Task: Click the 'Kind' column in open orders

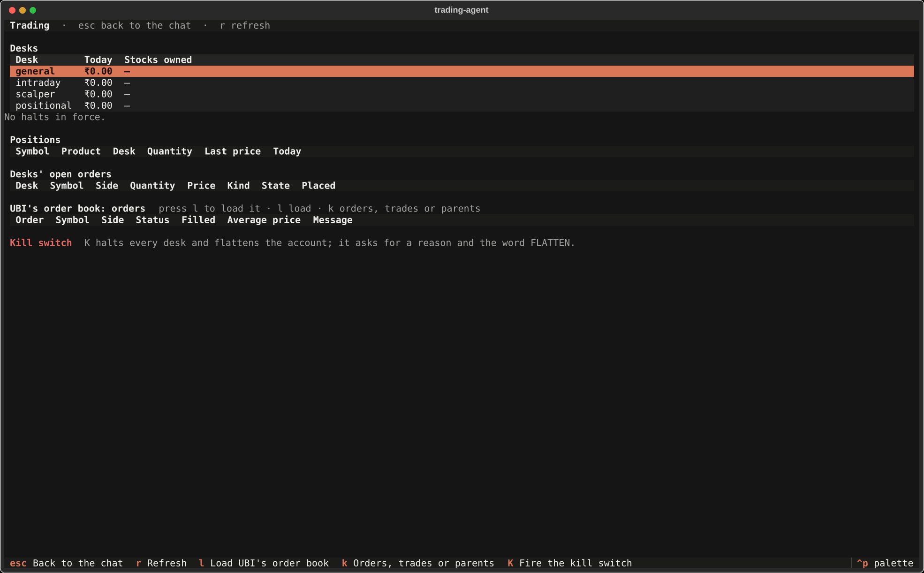Action: [239, 186]
